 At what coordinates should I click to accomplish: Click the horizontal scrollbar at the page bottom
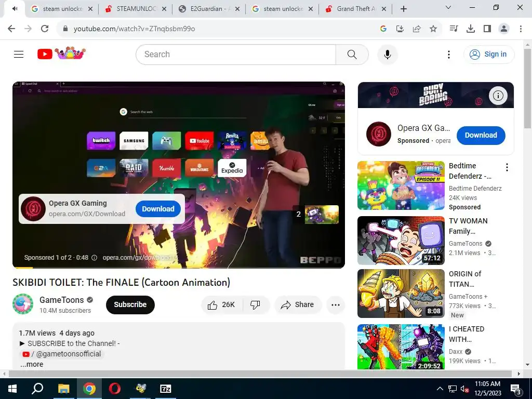click(260, 374)
